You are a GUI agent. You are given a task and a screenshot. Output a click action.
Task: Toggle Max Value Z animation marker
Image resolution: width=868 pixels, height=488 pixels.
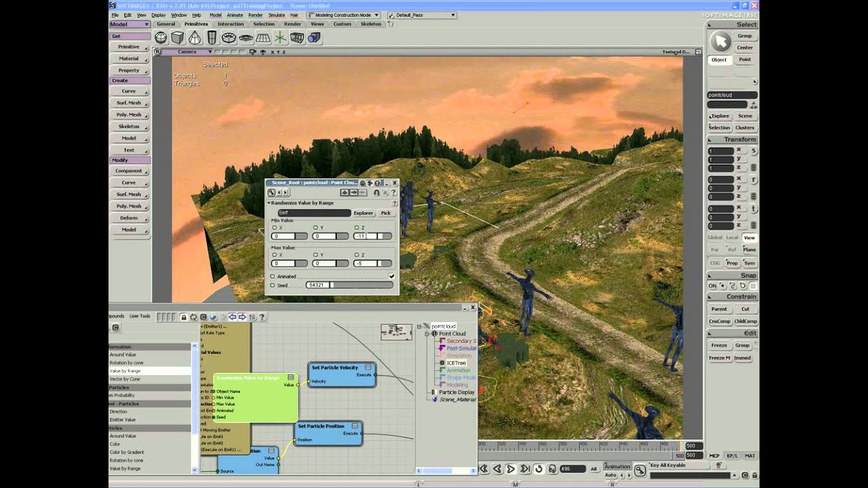tap(355, 255)
